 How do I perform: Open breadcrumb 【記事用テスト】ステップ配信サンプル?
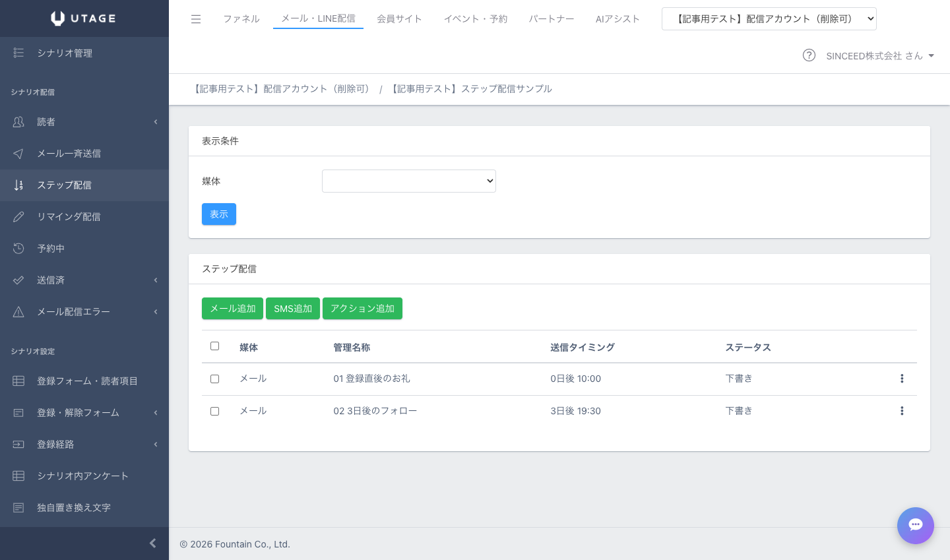coord(470,89)
